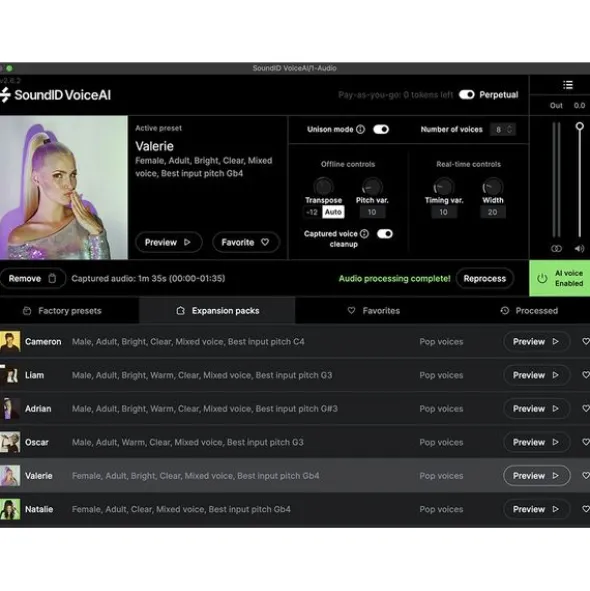Image resolution: width=590 pixels, height=591 pixels.
Task: Select the Oscar preset row name
Action: [37, 442]
